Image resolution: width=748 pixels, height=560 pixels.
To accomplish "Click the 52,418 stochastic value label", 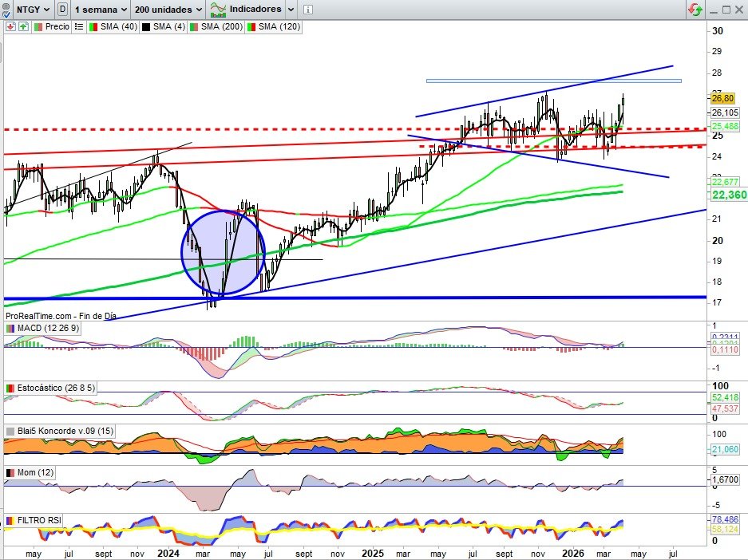I will point(725,397).
